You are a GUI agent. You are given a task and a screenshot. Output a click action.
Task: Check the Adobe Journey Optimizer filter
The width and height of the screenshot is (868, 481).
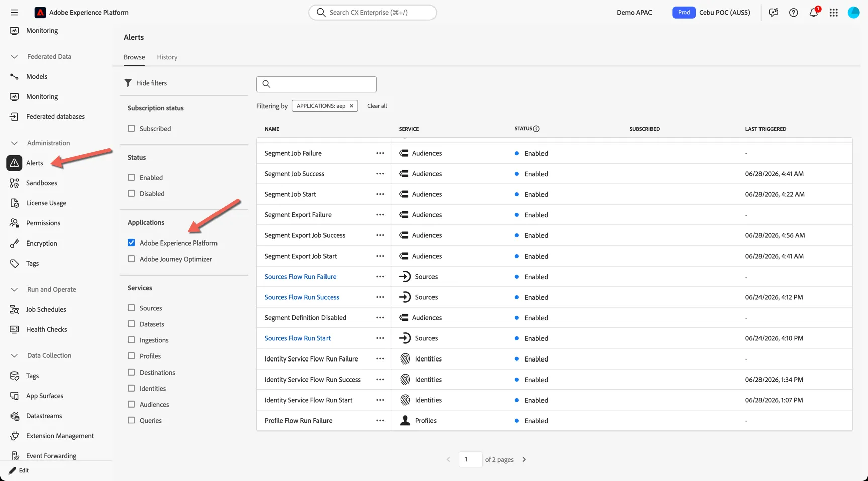[131, 259]
